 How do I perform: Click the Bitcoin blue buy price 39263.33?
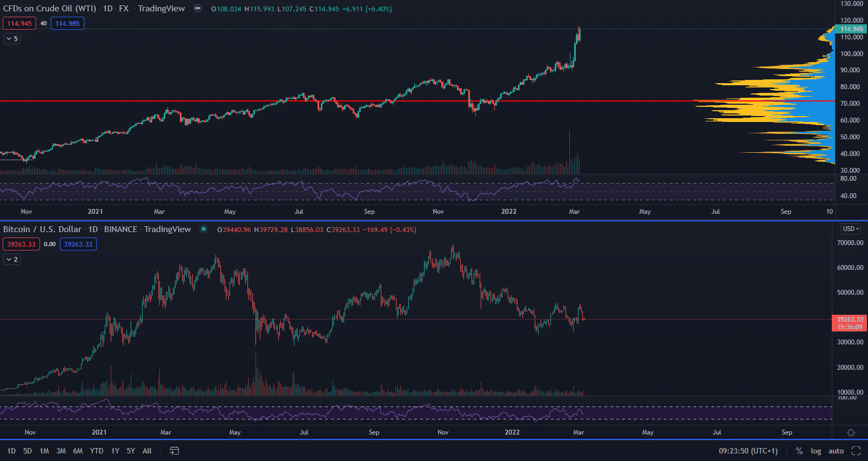(x=78, y=244)
